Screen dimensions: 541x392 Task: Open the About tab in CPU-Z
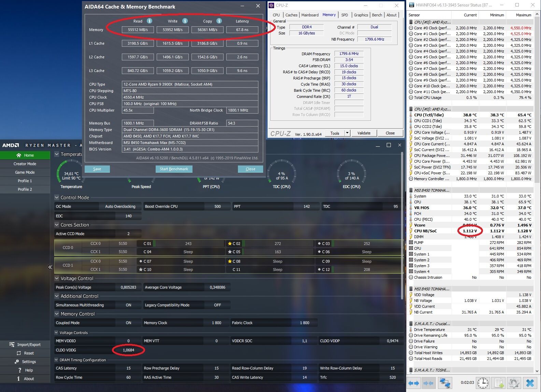391,15
